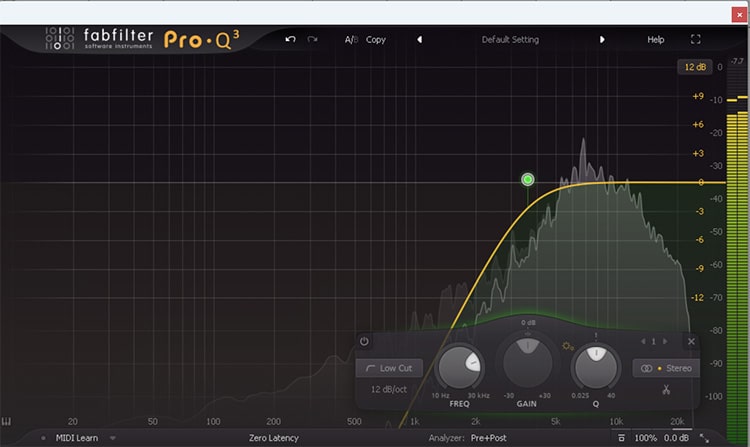Screen dimensions: 750x447
Task: Click the fabfilter Pro-Q 3 logo
Action: coord(143,39)
